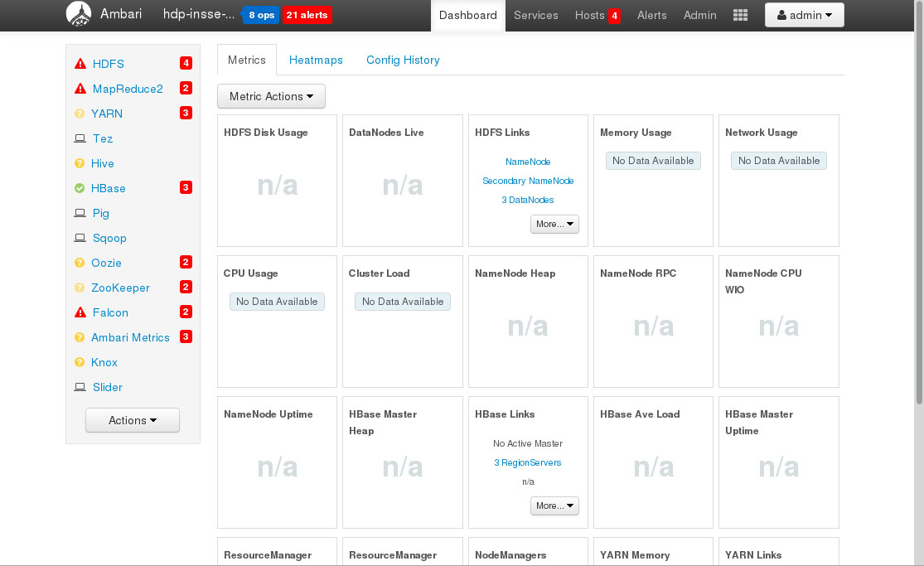Switch to the Heatmaps tab
The image size is (924, 566).
(316, 60)
